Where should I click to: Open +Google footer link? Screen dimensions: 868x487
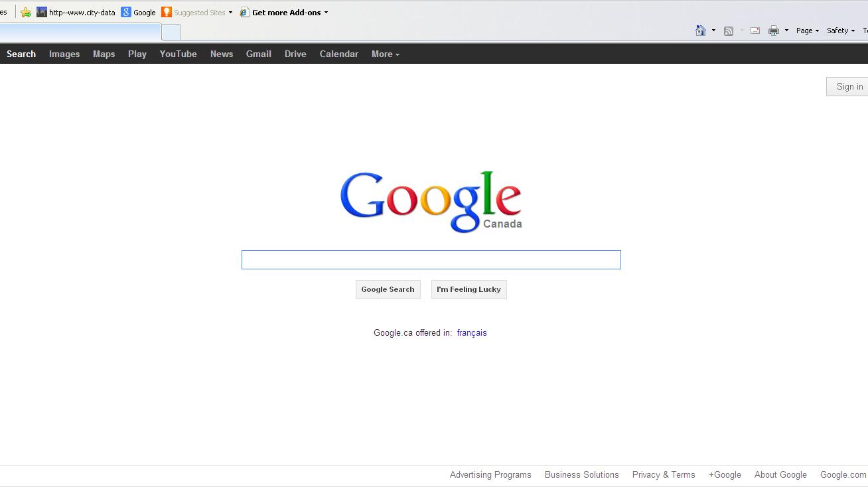(x=725, y=474)
